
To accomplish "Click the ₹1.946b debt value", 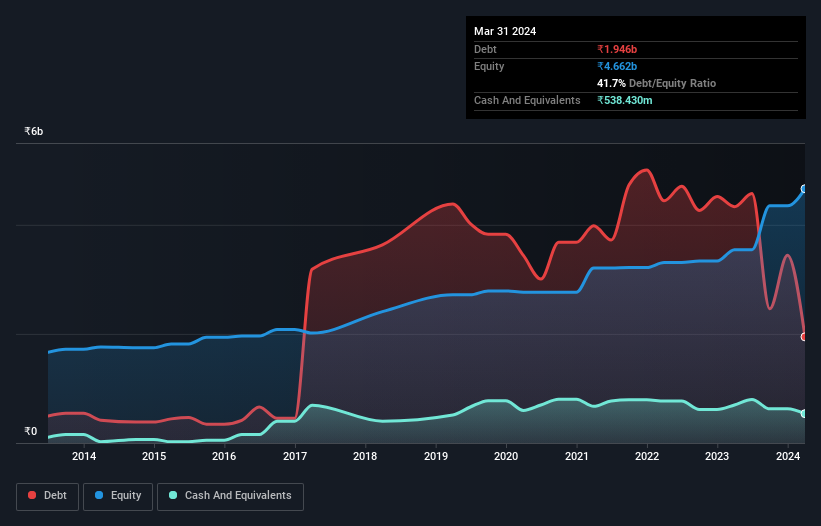I will (x=617, y=49).
